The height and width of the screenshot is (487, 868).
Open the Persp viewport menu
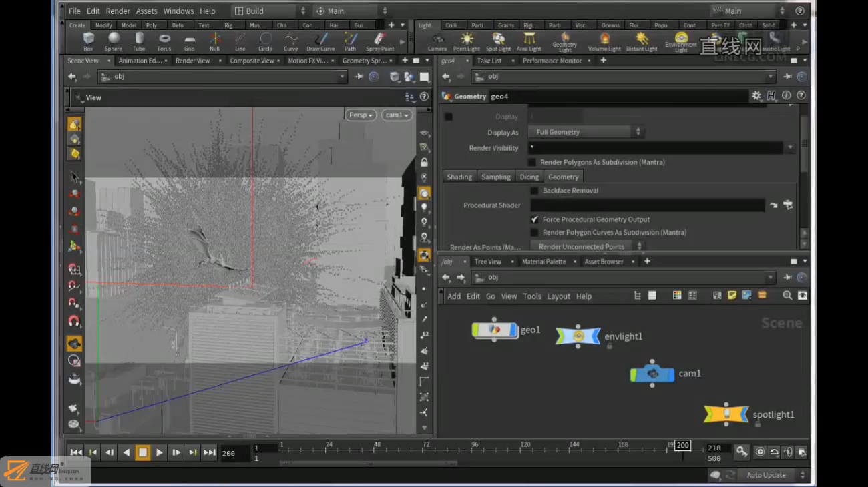click(361, 115)
